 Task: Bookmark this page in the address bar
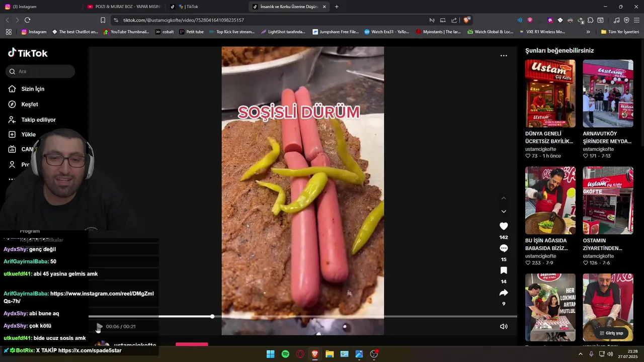103,20
